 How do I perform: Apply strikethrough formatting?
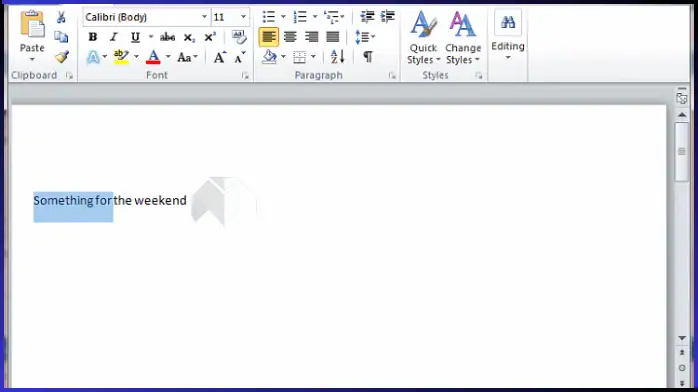pos(167,37)
